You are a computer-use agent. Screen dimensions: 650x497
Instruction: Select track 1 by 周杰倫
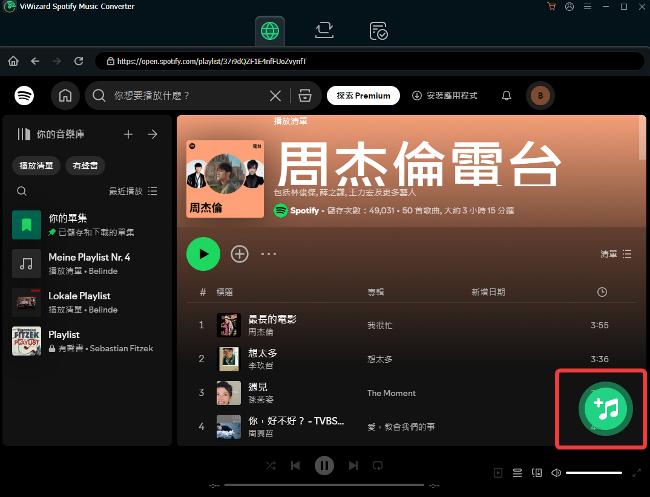pos(411,325)
